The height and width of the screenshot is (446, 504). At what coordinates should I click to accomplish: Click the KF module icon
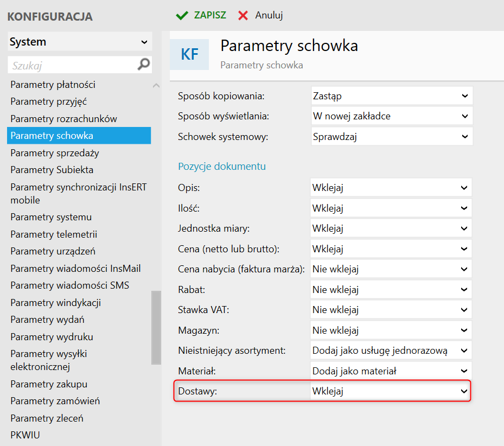(189, 54)
